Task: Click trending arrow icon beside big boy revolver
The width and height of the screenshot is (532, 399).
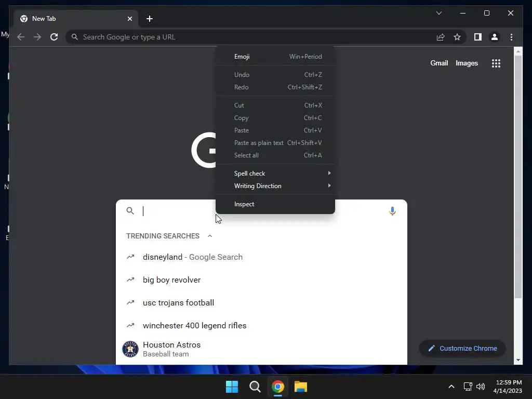Action: click(x=130, y=280)
